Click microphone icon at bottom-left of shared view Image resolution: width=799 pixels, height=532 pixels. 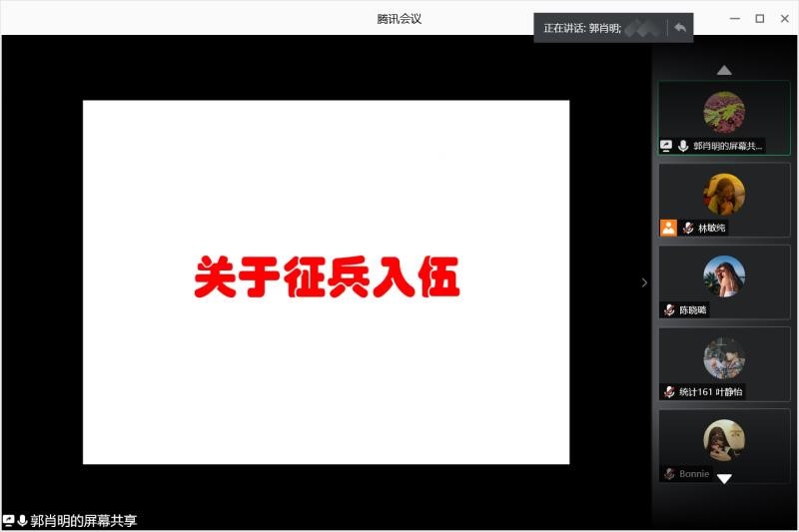[22, 520]
